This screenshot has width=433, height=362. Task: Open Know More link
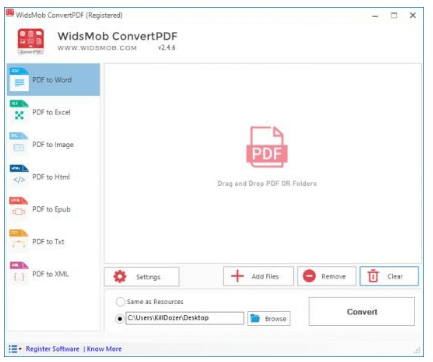[104, 349]
